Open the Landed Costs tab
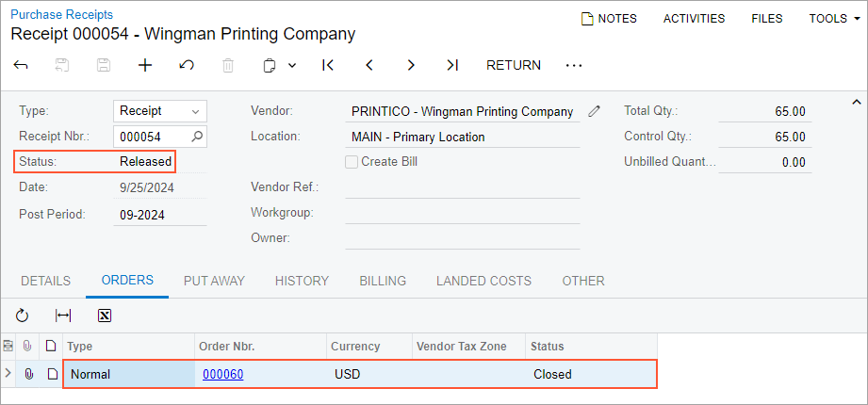This screenshot has width=868, height=405. pyautogui.click(x=483, y=281)
